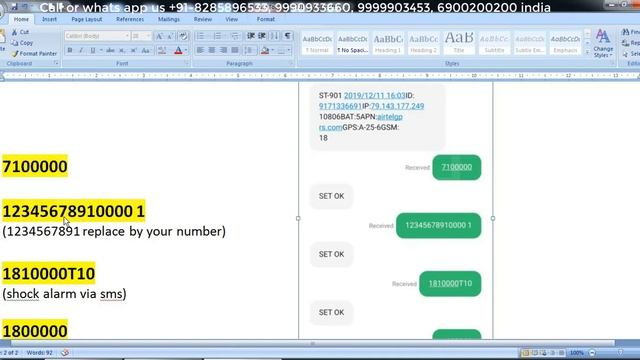Viewport: 640px width, 360px height.
Task: Click the font color A swatch
Action: pos(178,51)
